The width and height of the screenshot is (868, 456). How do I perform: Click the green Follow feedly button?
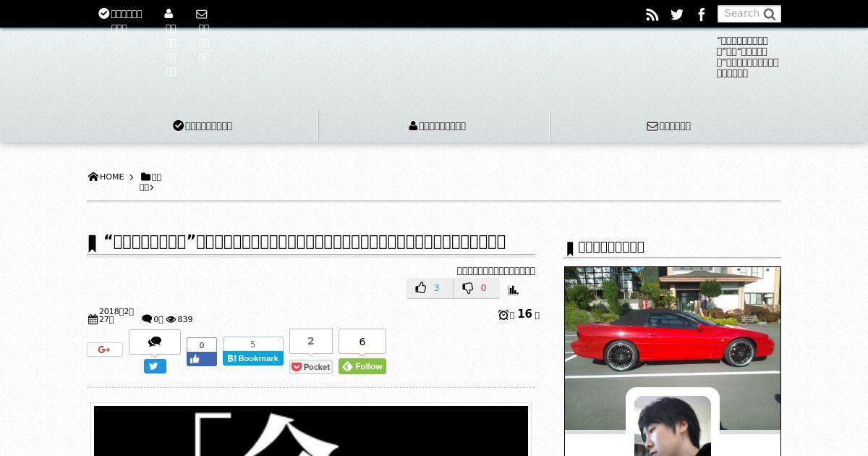tap(362, 366)
